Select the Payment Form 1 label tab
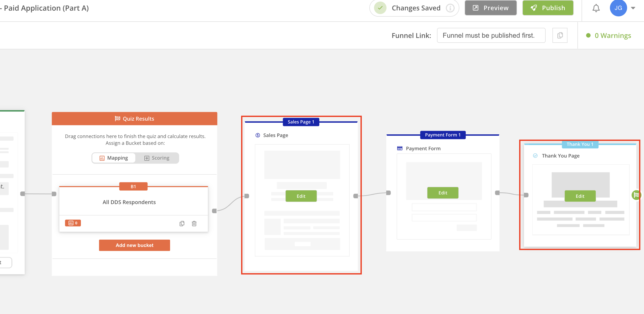This screenshot has width=644, height=314. [443, 135]
